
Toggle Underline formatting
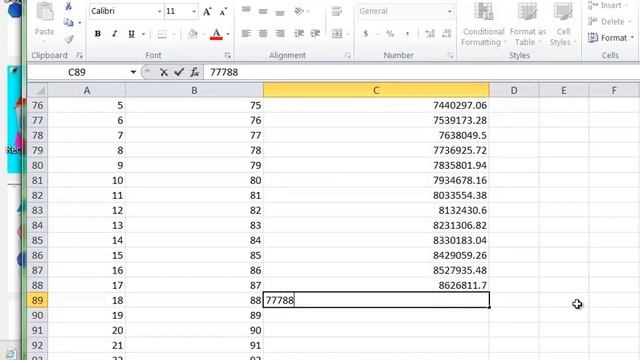click(x=131, y=34)
